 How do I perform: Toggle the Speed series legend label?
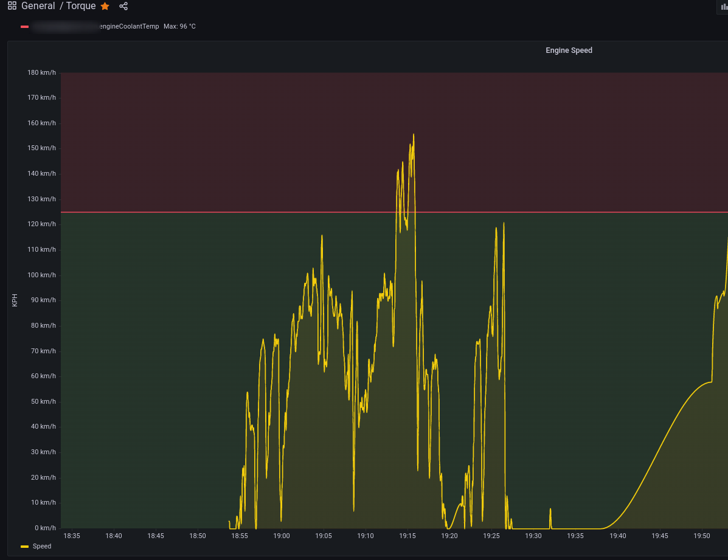point(42,547)
